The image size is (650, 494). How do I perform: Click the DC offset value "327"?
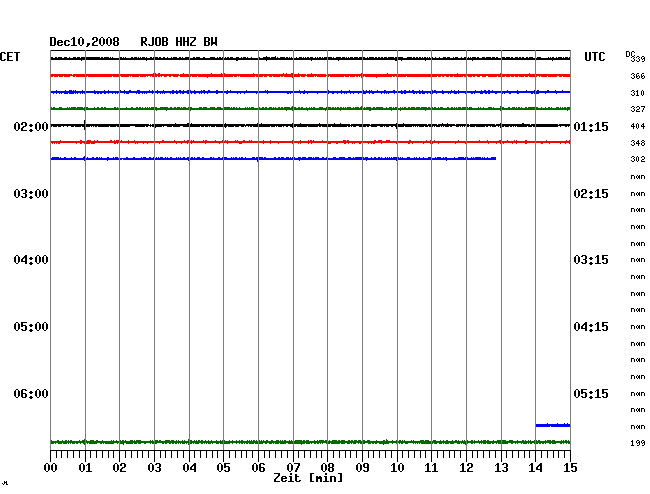638,109
